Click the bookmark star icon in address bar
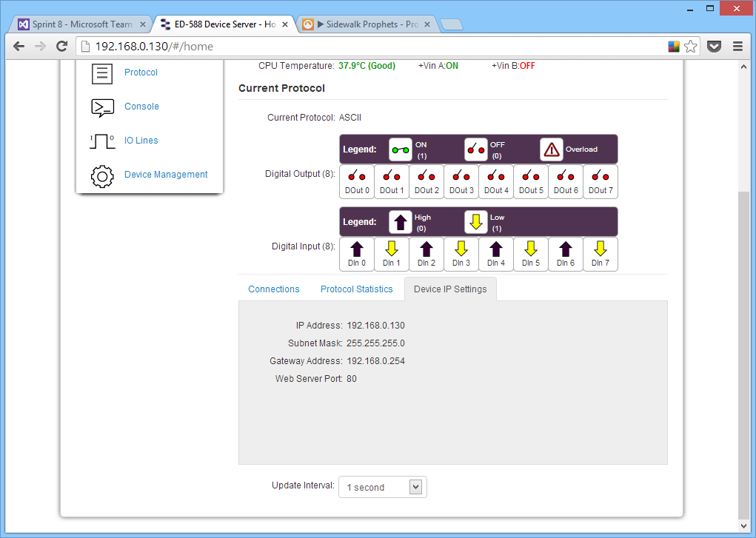 click(691, 47)
